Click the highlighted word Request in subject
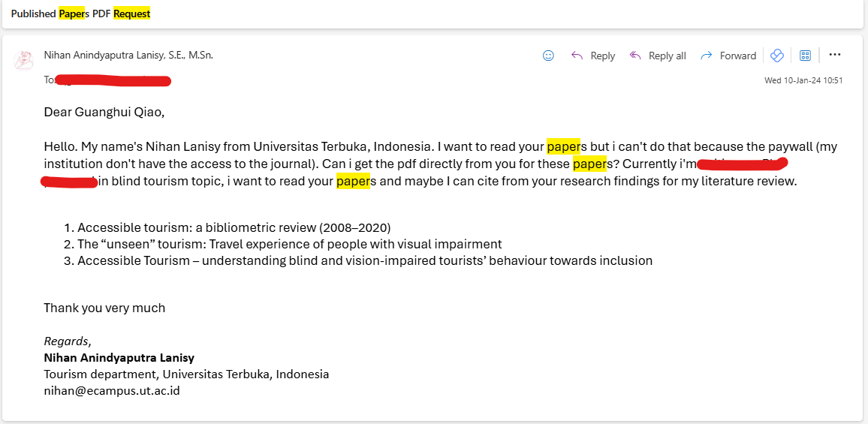The image size is (868, 424). [x=132, y=14]
